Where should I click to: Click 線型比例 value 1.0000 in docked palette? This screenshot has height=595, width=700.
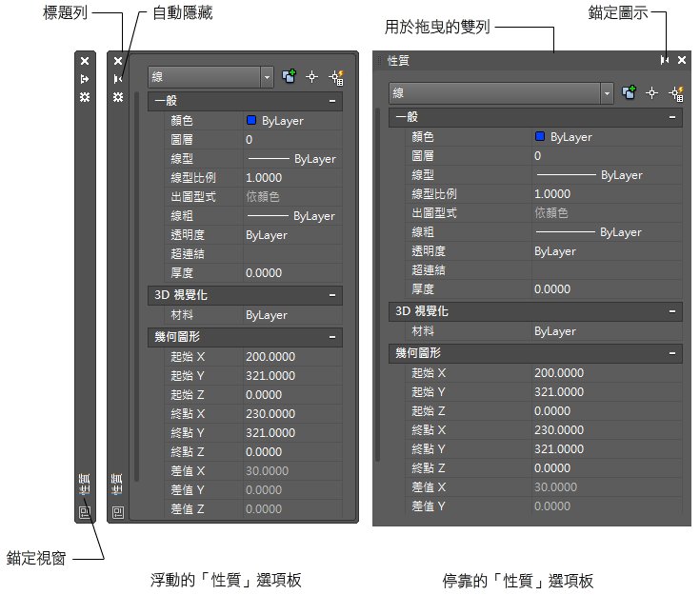(x=608, y=193)
